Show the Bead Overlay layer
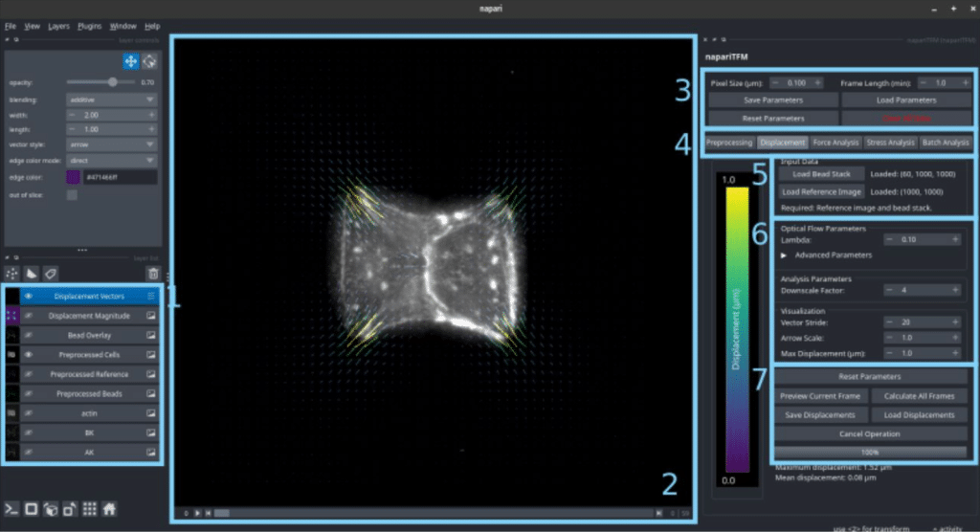 31,336
